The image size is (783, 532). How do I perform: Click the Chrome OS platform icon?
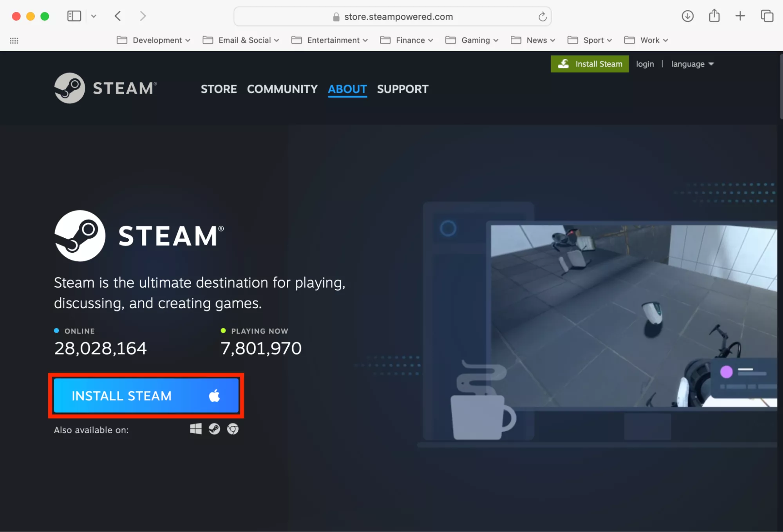click(233, 429)
